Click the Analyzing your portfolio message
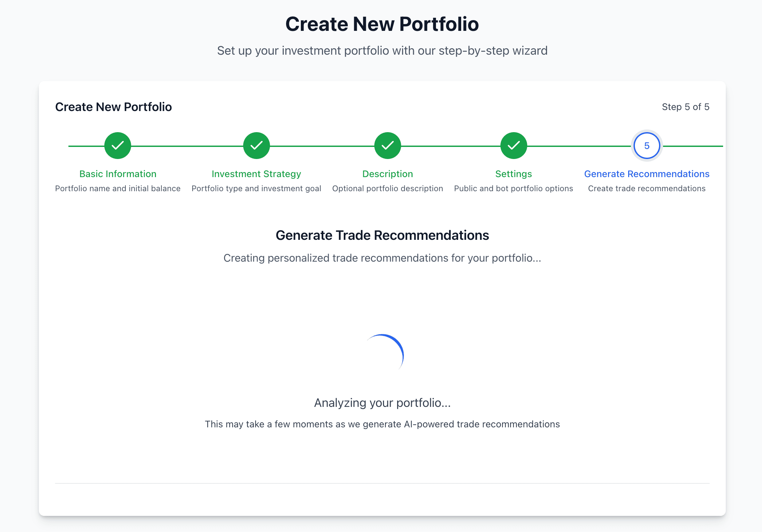 [382, 403]
